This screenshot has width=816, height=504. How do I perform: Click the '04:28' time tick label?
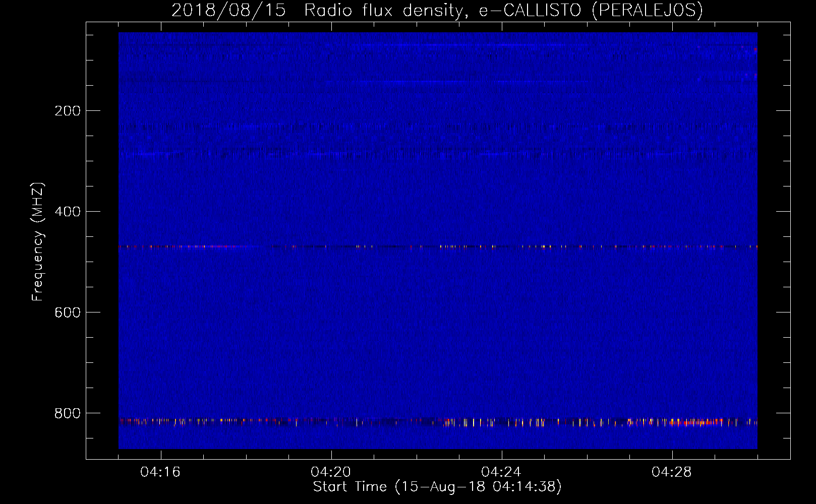(672, 472)
